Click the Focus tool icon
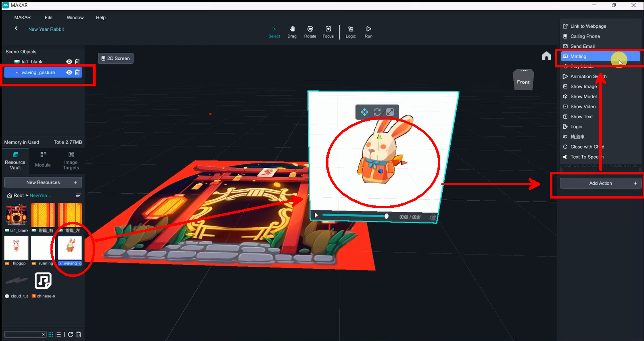This screenshot has height=341, width=644. tap(328, 31)
